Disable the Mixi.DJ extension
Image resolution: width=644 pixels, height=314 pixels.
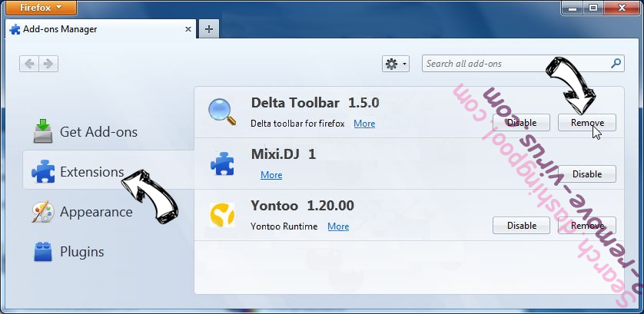point(587,174)
